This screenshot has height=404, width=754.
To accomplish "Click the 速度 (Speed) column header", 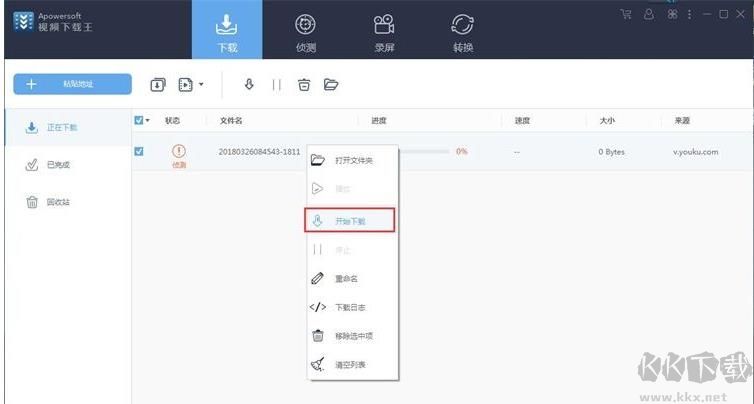I will 522,121.
